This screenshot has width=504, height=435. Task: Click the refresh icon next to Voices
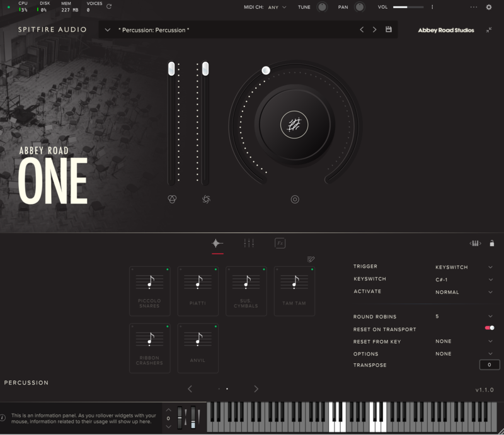point(109,6)
